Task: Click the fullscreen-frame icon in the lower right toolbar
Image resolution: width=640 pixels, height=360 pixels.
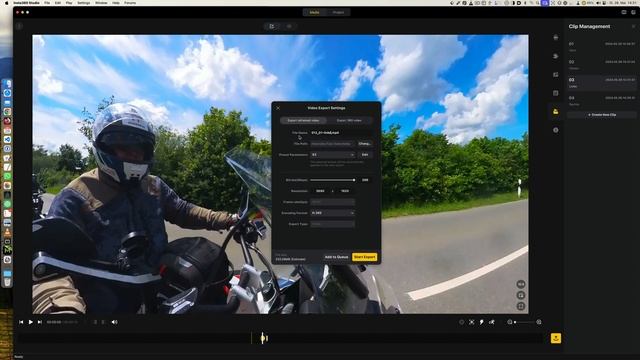Action: [471, 322]
